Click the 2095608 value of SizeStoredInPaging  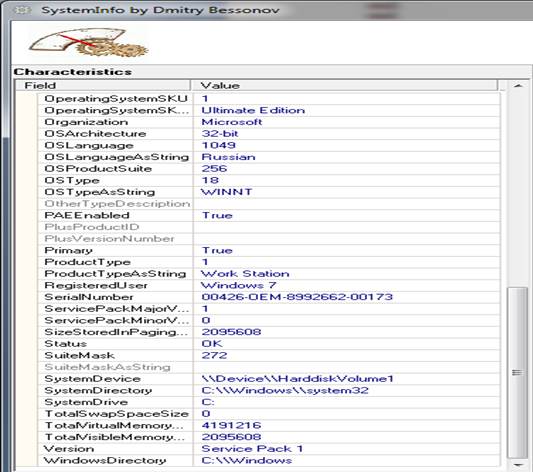(231, 332)
